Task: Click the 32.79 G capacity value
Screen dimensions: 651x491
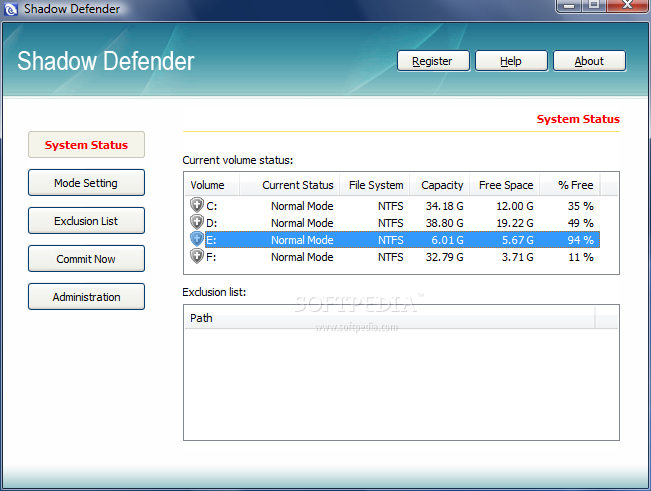Action: tap(445, 257)
